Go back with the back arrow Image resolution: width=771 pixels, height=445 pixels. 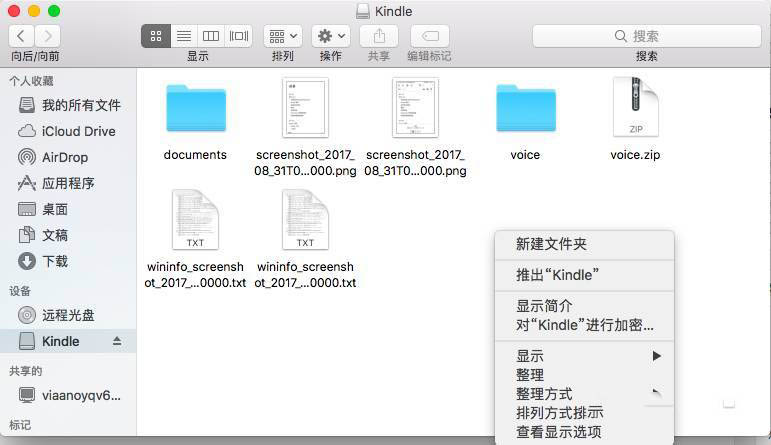[x=22, y=36]
